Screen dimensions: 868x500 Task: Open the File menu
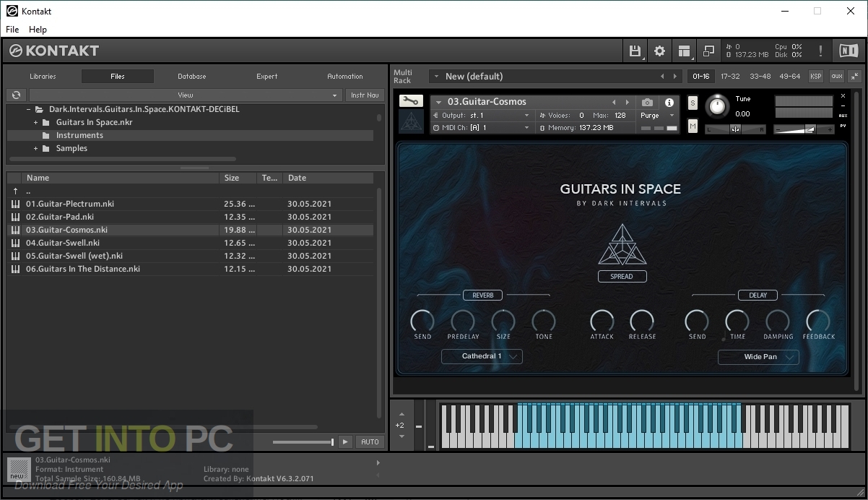(x=12, y=30)
